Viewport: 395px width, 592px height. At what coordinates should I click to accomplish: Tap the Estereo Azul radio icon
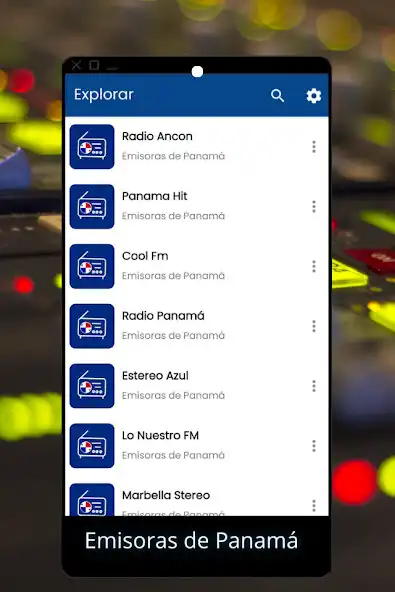coord(92,386)
